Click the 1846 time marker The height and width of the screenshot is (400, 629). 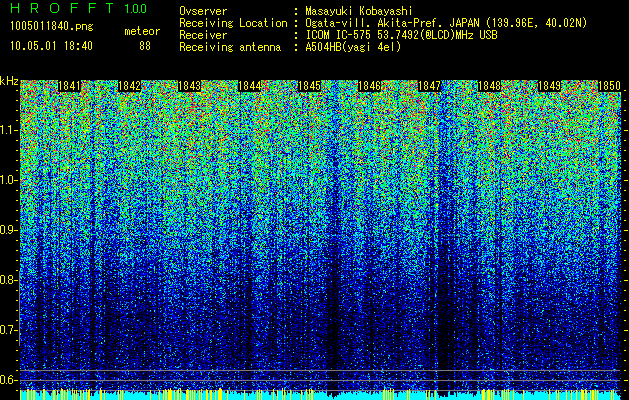point(369,86)
